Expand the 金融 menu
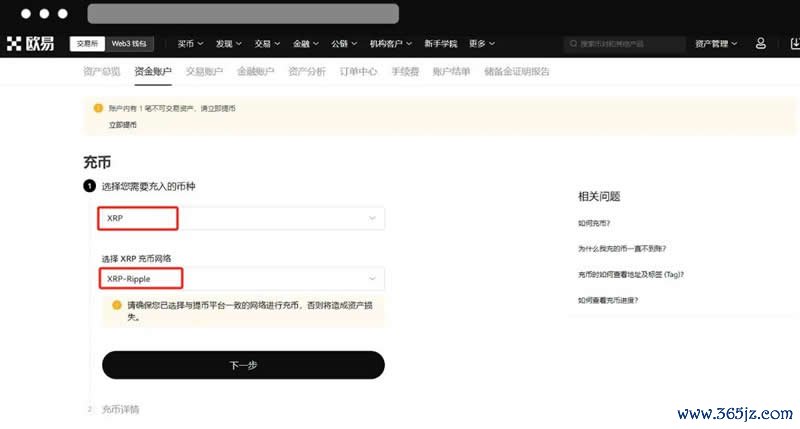The height and width of the screenshot is (429, 800). tap(306, 44)
